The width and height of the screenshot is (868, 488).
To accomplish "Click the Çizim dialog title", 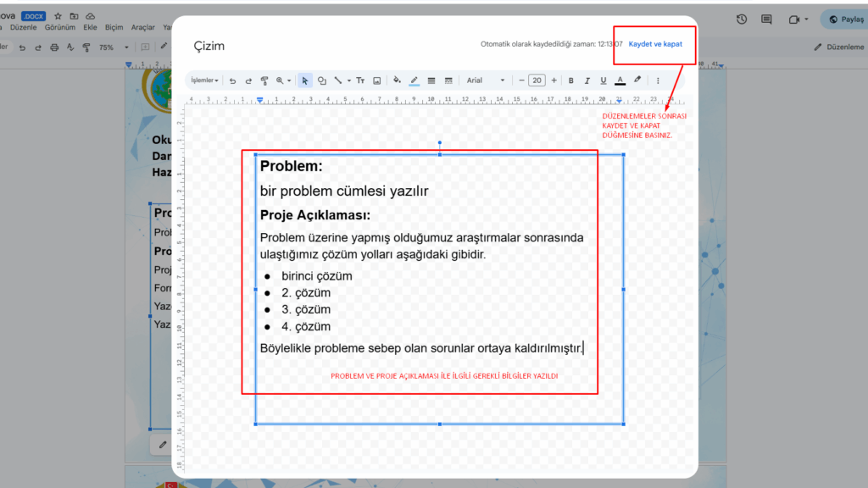I will coord(209,46).
